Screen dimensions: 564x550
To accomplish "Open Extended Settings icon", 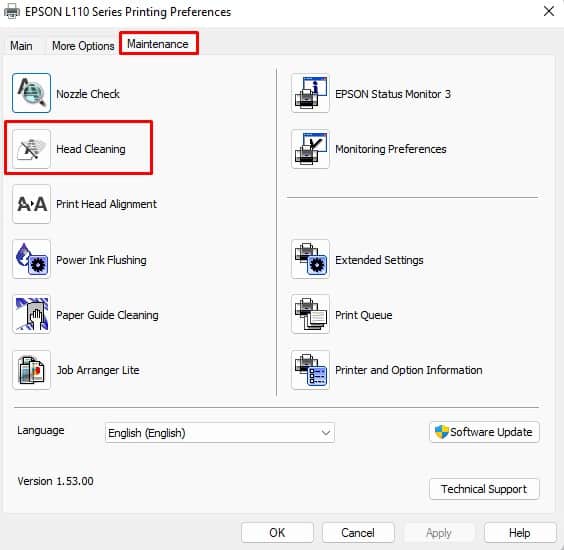I will point(310,259).
